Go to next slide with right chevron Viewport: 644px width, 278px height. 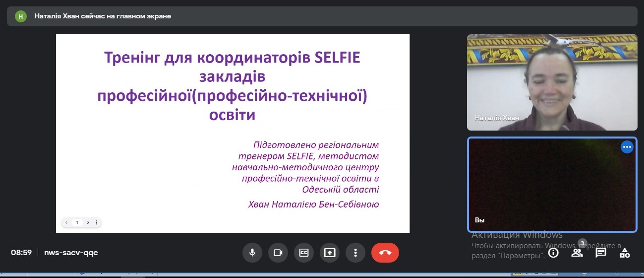88,222
